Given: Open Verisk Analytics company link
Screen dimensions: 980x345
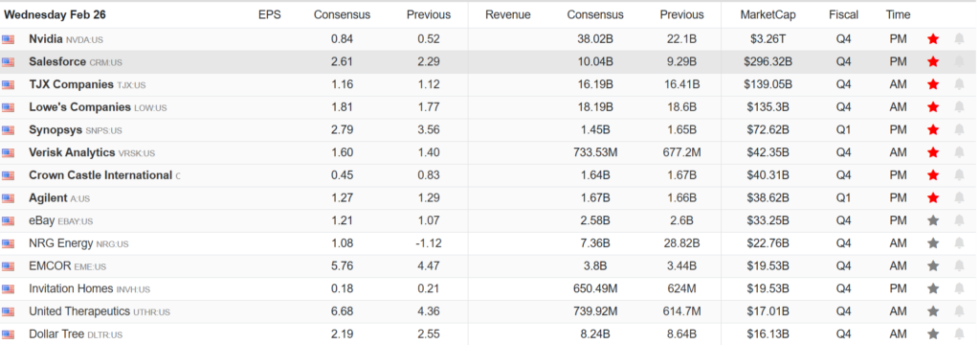Looking at the screenshot, I should point(92,152).
